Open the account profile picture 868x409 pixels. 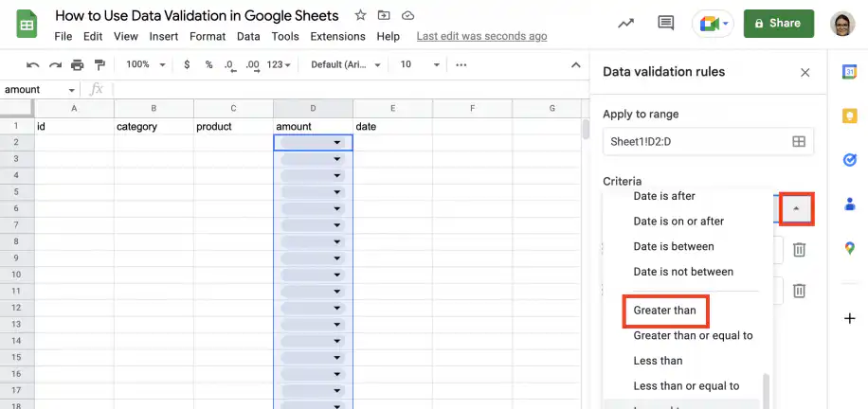point(842,24)
